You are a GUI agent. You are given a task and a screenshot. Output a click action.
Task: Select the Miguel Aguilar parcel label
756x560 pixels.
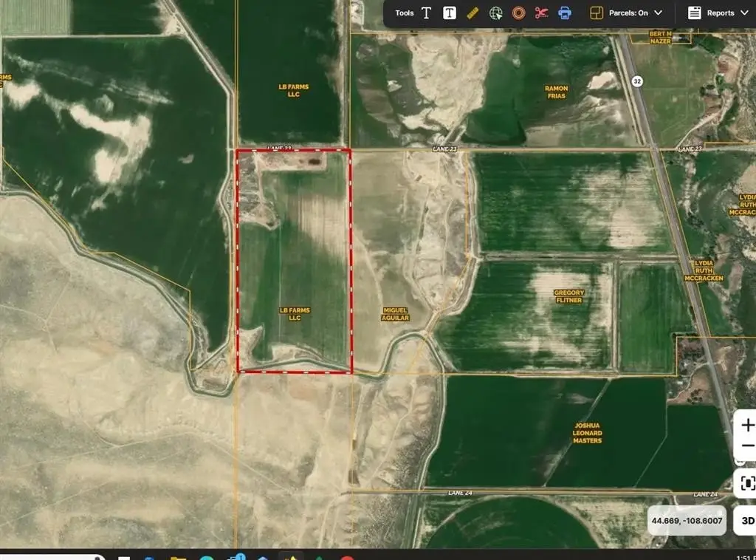(396, 314)
